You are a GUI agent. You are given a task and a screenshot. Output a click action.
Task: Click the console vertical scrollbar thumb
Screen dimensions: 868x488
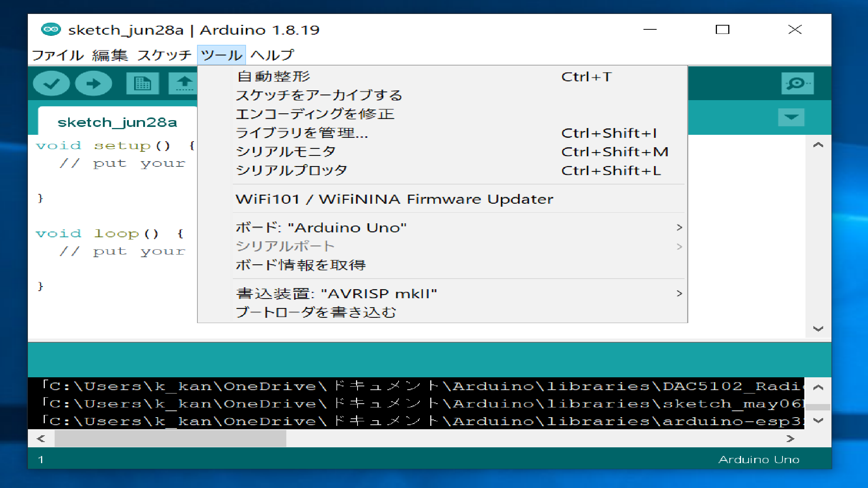coord(818,407)
